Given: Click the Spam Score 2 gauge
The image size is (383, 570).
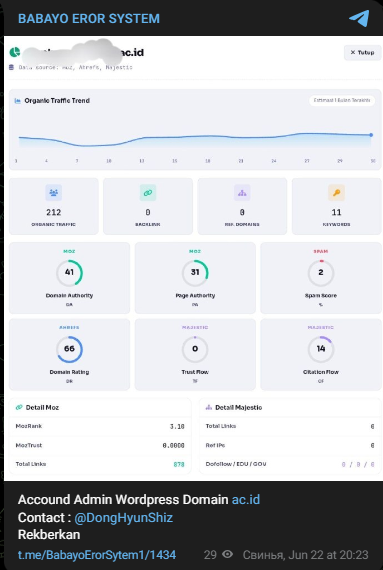Looking at the screenshot, I should 321,272.
